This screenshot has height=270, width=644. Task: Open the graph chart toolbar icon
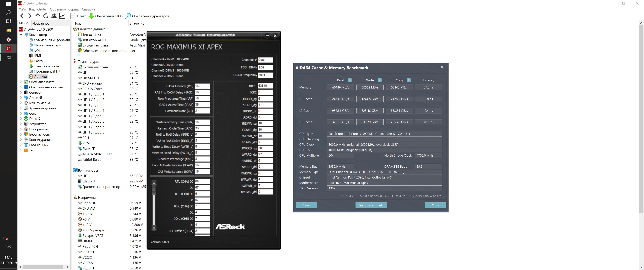pos(62,16)
